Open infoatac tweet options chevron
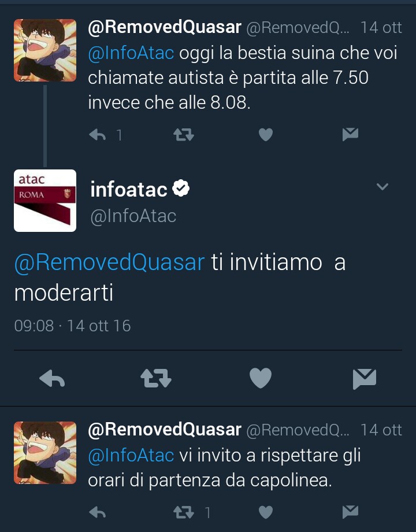 [382, 186]
